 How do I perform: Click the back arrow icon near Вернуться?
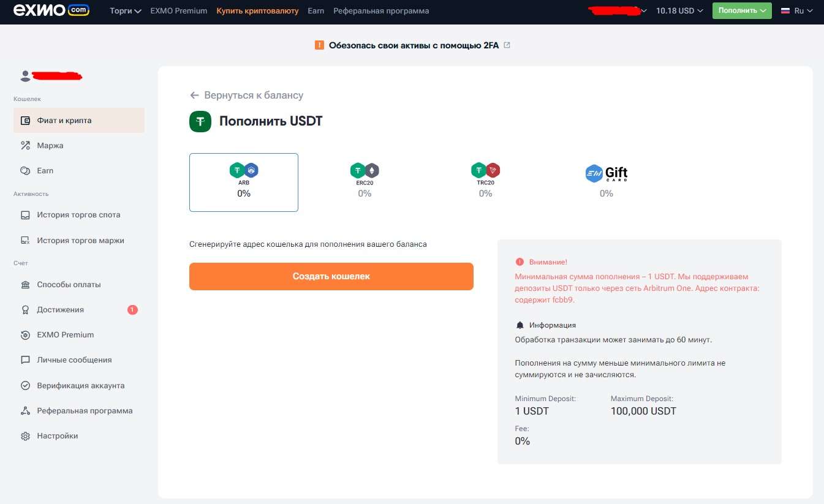tap(194, 95)
